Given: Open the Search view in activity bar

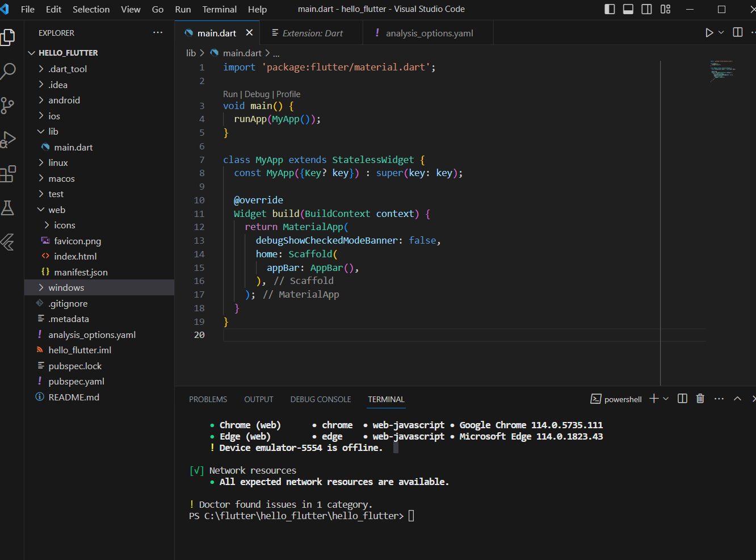Looking at the screenshot, I should pyautogui.click(x=8, y=71).
